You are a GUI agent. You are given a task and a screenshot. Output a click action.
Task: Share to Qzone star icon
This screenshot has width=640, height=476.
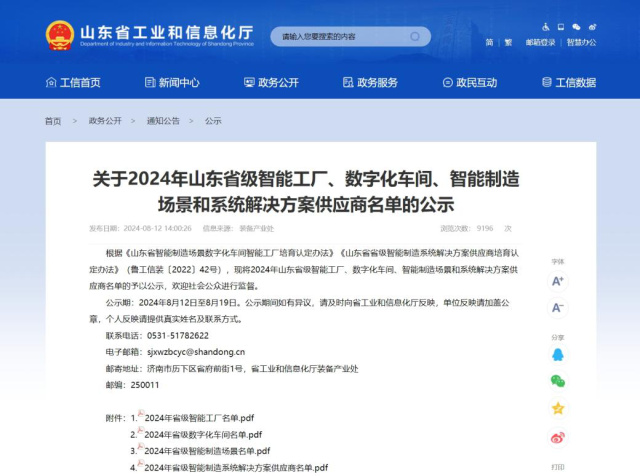click(x=558, y=408)
